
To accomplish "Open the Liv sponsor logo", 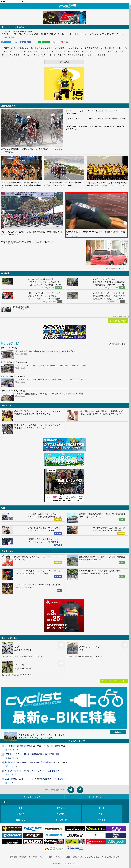I will pos(116,829).
